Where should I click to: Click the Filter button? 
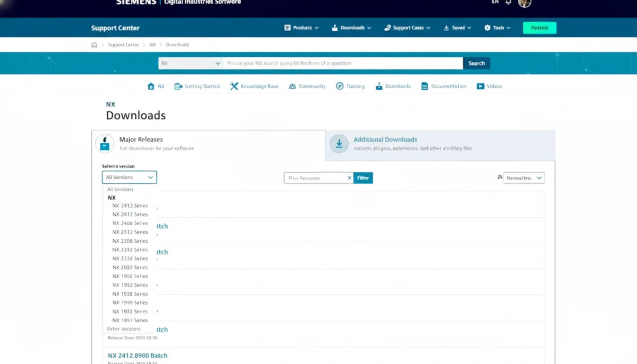363,178
